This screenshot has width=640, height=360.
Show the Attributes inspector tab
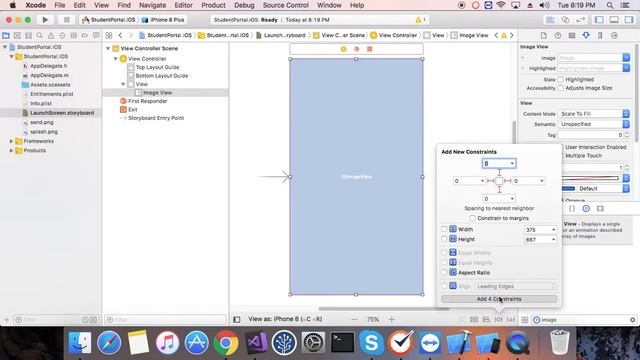pyautogui.click(x=586, y=36)
